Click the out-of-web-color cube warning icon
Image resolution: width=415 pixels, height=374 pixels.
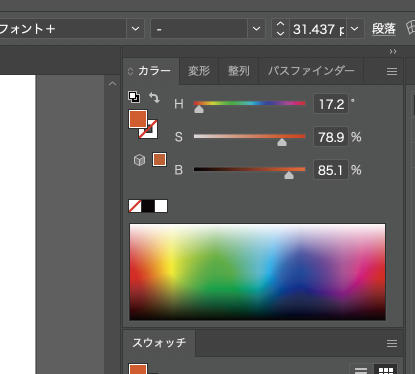coord(139,160)
